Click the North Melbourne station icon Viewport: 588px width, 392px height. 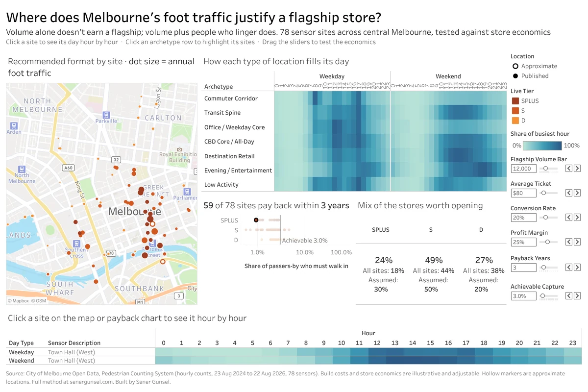point(22,169)
